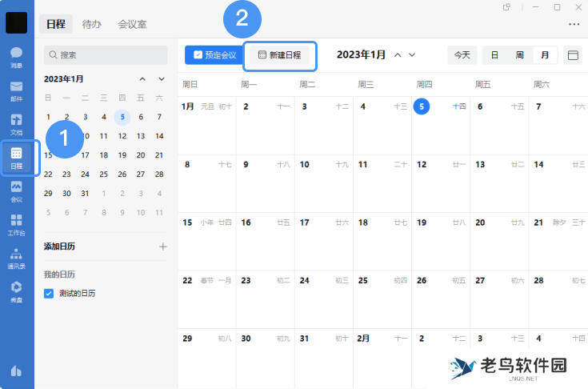Viewport: 588px width, 389px height.
Task: Click the 周四 column header
Action: pyautogui.click(x=424, y=84)
